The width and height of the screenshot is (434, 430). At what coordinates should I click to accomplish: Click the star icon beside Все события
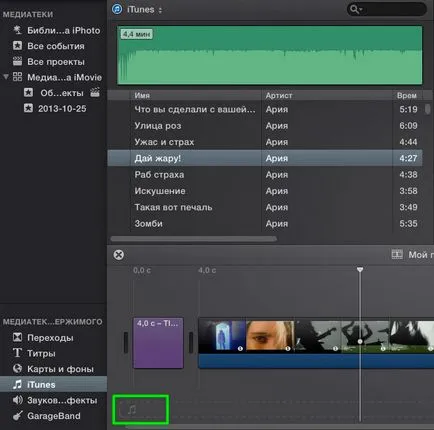click(17, 46)
